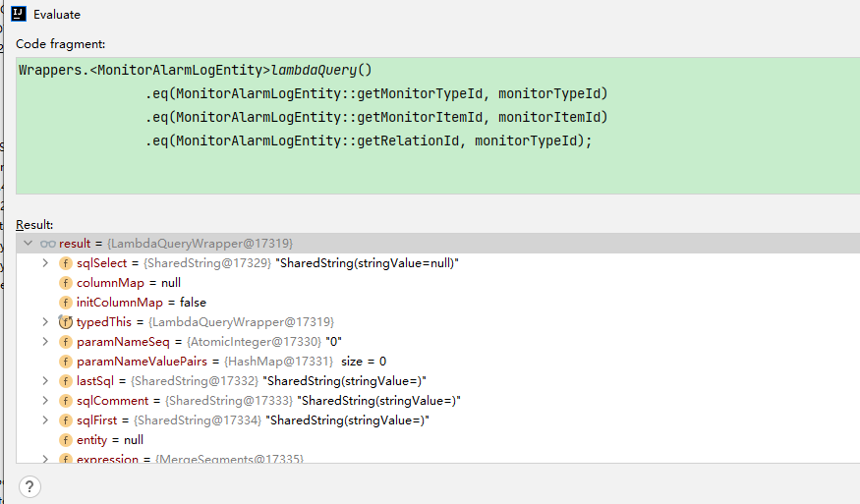Expand the sqlSelect field
860x504 pixels.
[x=45, y=262]
